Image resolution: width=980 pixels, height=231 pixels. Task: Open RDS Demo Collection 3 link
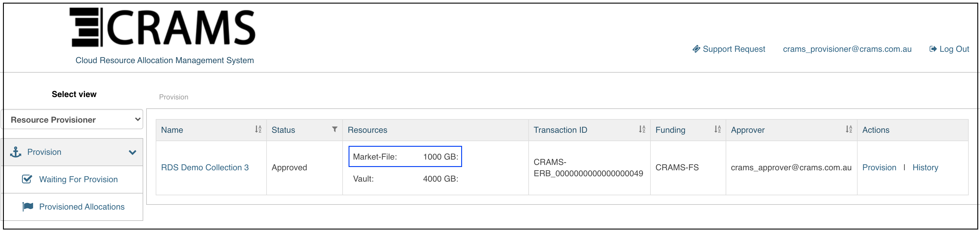[205, 167]
